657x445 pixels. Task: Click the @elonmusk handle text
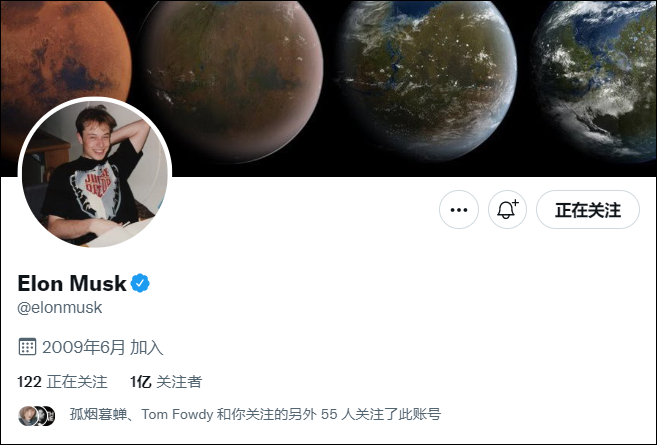(x=59, y=308)
